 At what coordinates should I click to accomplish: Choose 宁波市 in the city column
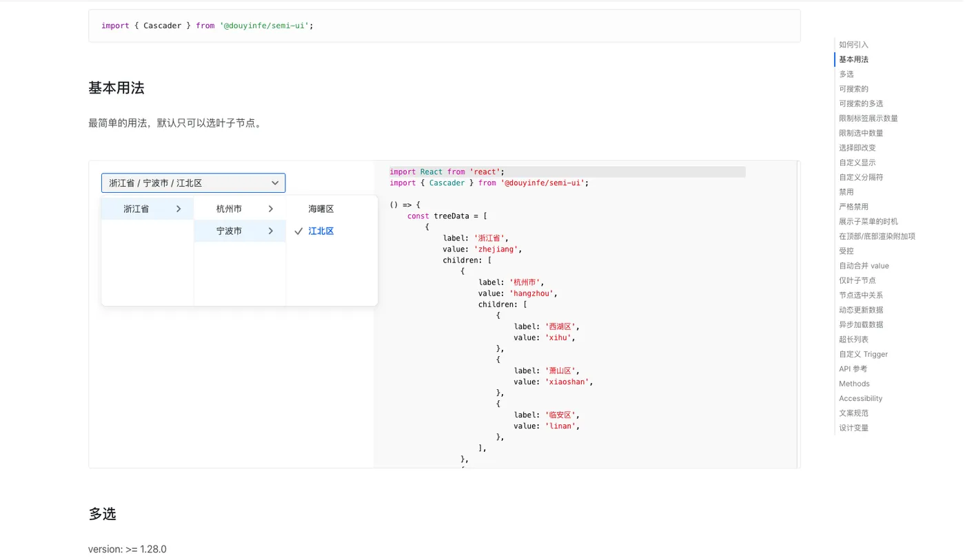(x=230, y=231)
